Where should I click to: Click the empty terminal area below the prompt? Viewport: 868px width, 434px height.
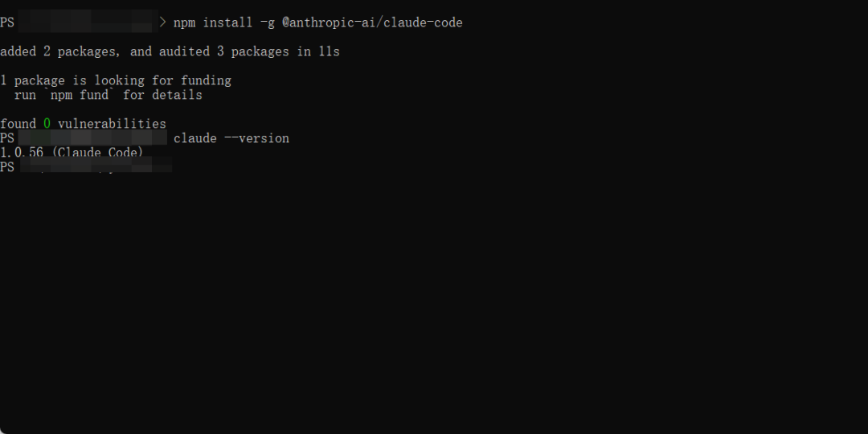click(x=434, y=305)
